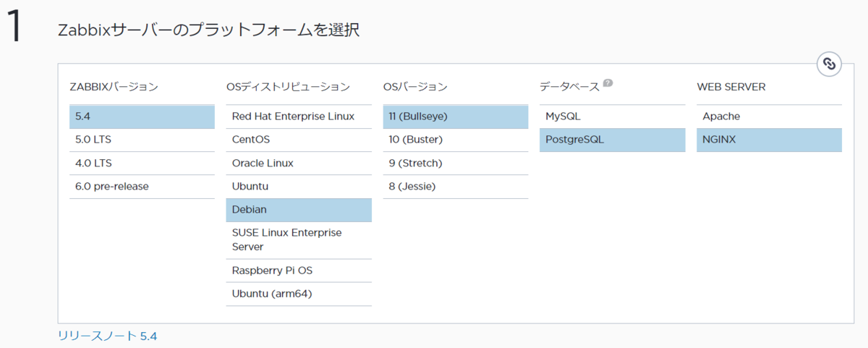Image resolution: width=868 pixels, height=348 pixels.
Task: Choose Zabbix version 5.0 LTS
Action: (142, 140)
